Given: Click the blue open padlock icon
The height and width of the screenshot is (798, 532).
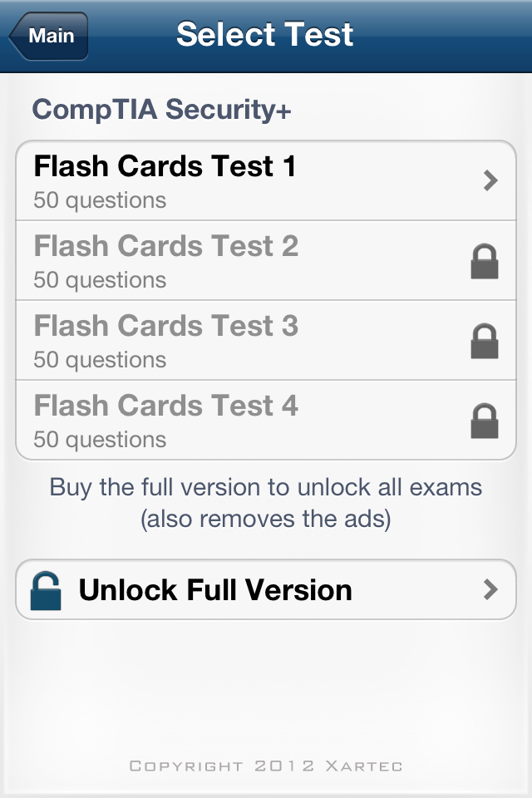Looking at the screenshot, I should click(46, 590).
